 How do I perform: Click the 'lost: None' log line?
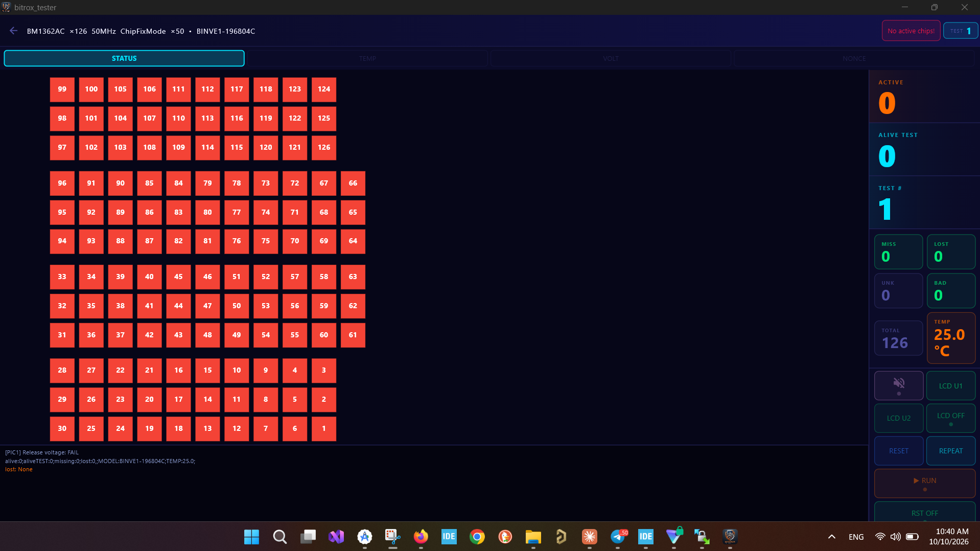[x=19, y=469]
